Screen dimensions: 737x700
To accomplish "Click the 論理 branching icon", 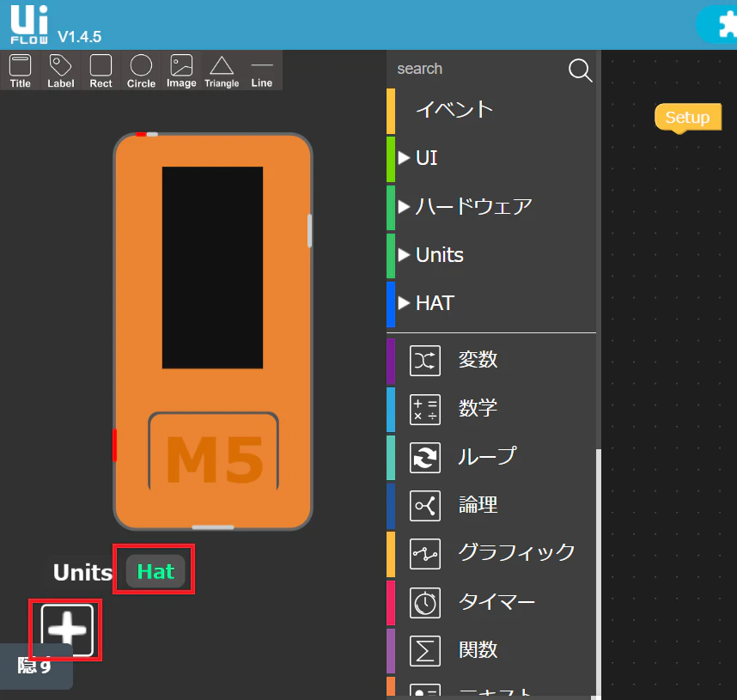I will [x=425, y=506].
